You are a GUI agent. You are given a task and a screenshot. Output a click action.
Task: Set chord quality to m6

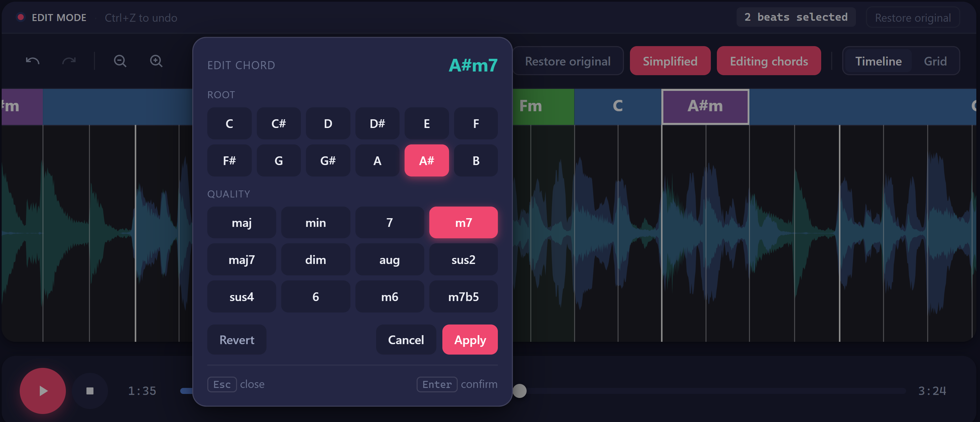pyautogui.click(x=390, y=297)
